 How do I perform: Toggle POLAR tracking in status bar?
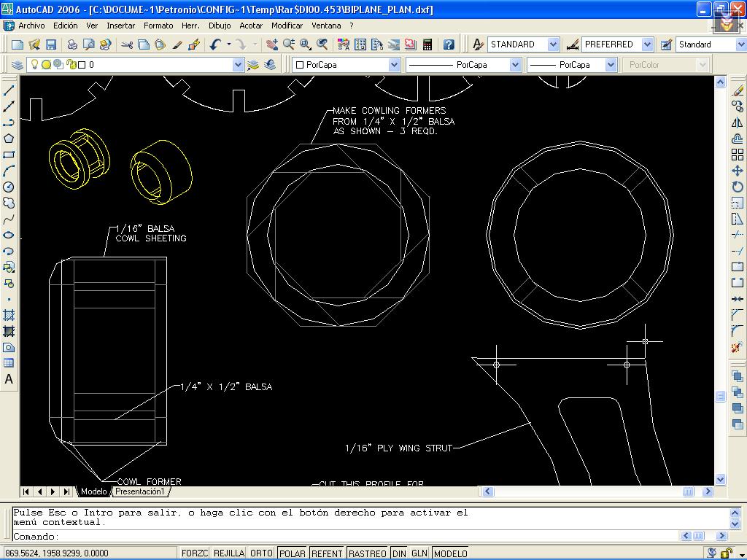coord(293,553)
